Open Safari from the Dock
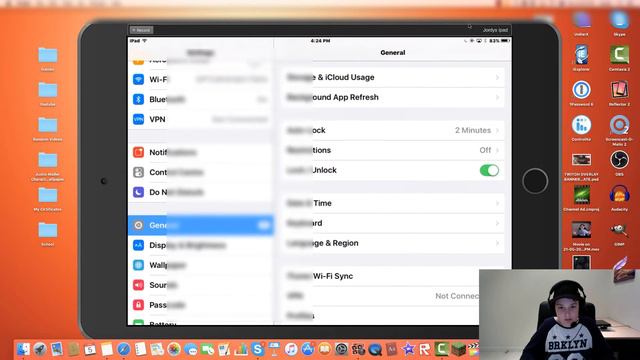The image size is (640, 360). [123, 349]
